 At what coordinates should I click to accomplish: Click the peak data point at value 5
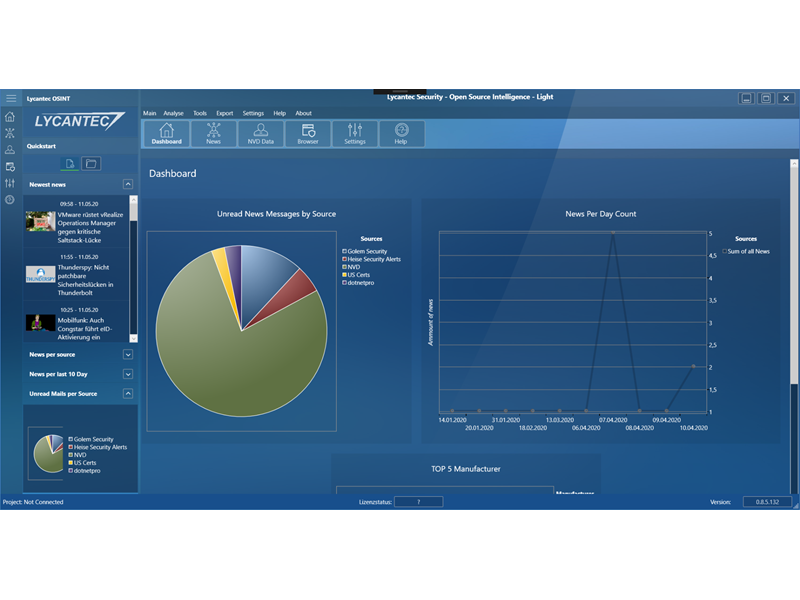point(613,233)
